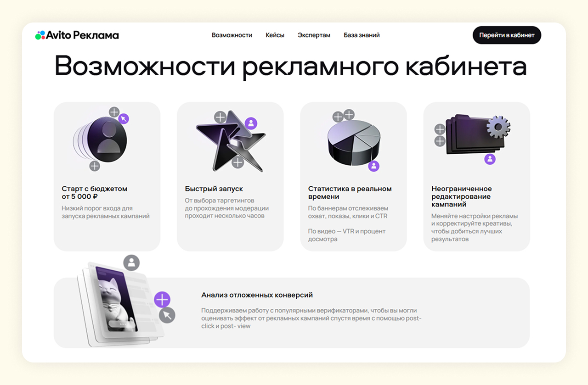Click the gray cursor circle beside cat image

[167, 315]
